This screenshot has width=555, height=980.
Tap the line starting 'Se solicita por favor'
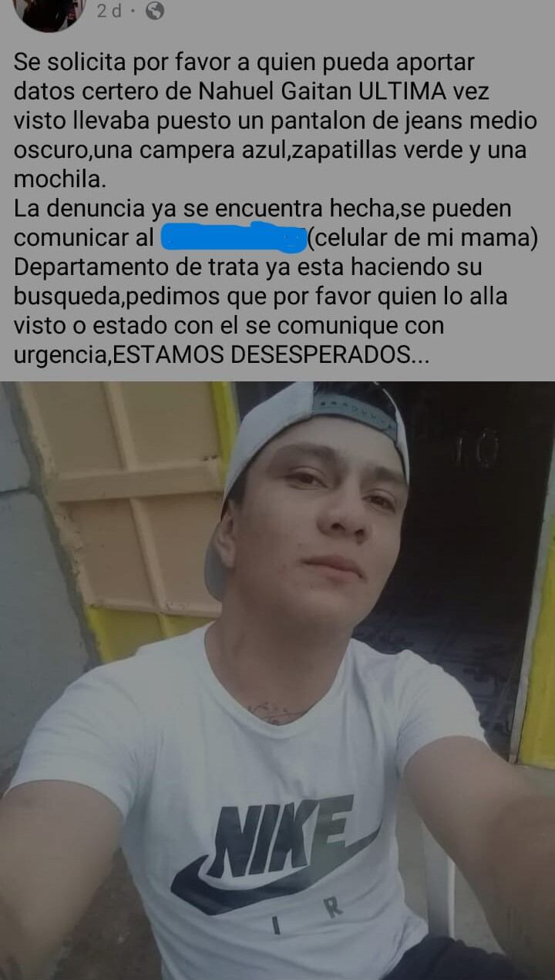pyautogui.click(x=244, y=62)
